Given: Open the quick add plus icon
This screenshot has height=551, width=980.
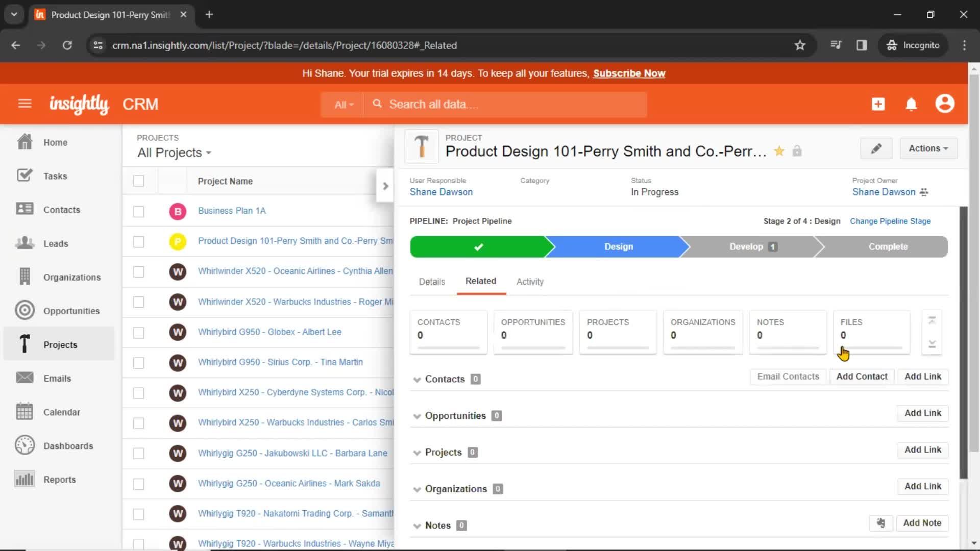Looking at the screenshot, I should point(878,104).
